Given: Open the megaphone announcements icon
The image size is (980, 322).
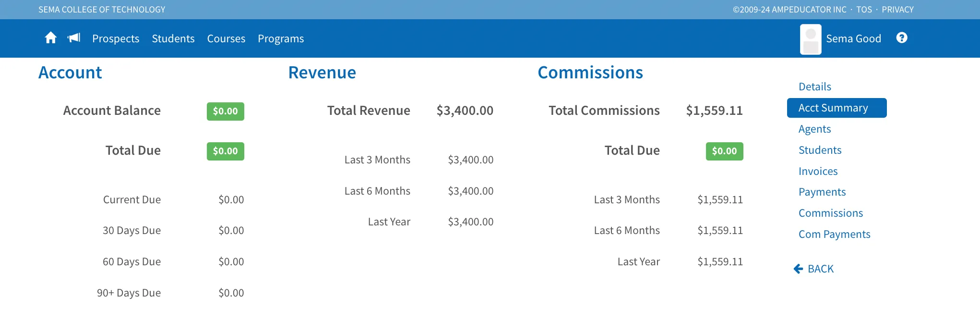Looking at the screenshot, I should click(74, 38).
